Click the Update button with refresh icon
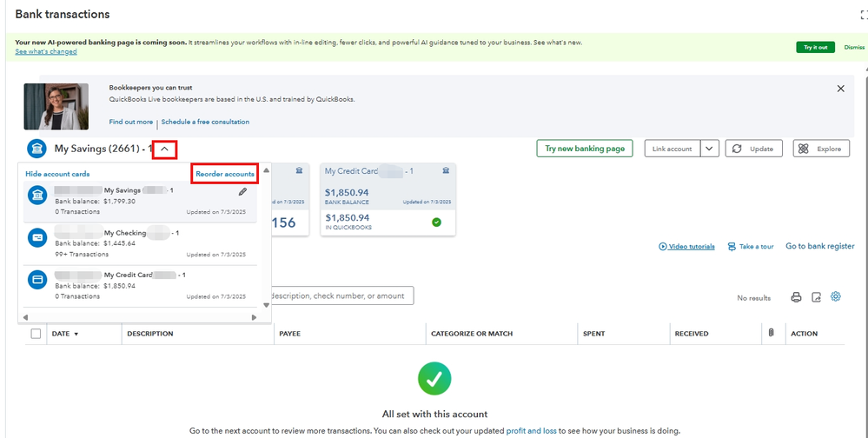The image size is (868, 438). [x=753, y=149]
